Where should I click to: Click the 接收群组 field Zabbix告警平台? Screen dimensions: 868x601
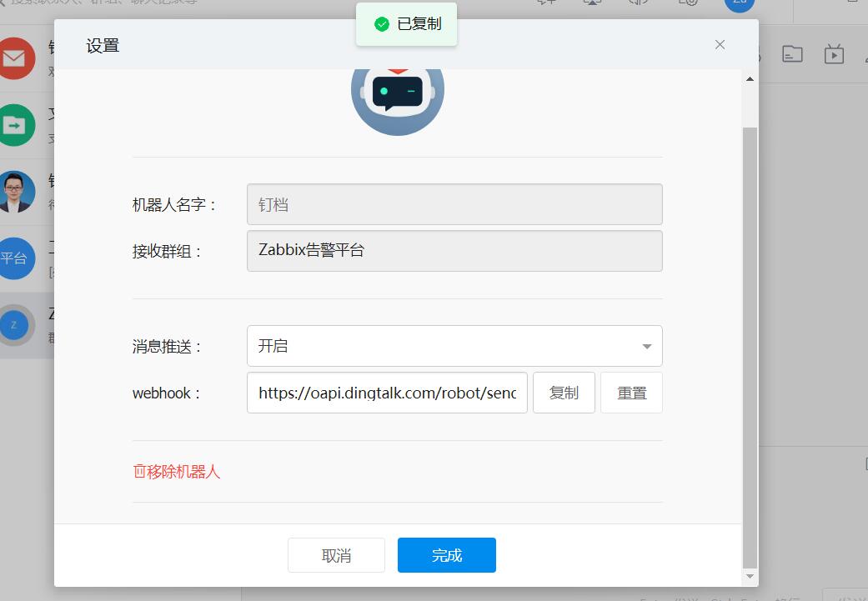[x=454, y=251]
